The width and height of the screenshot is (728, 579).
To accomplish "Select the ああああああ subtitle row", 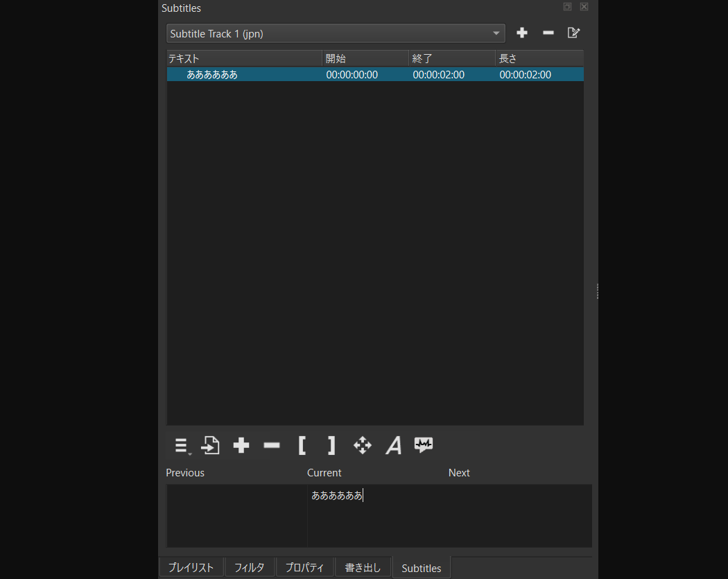I will [375, 75].
